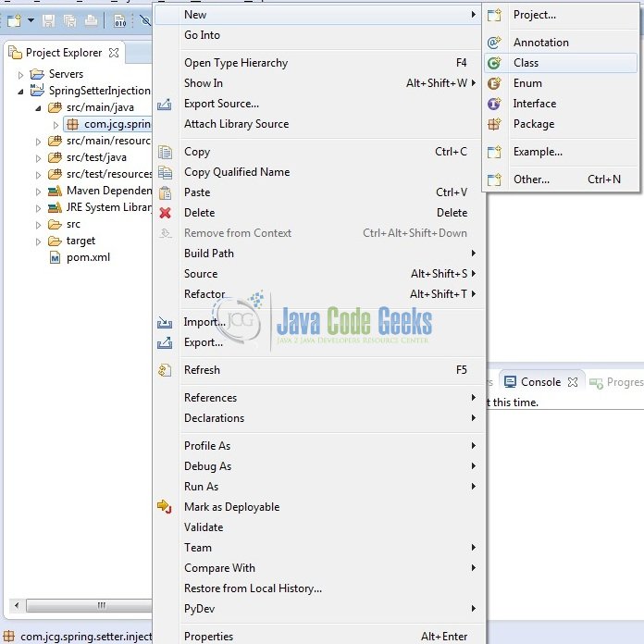Choose Annotation in the New submenu

tap(560, 43)
